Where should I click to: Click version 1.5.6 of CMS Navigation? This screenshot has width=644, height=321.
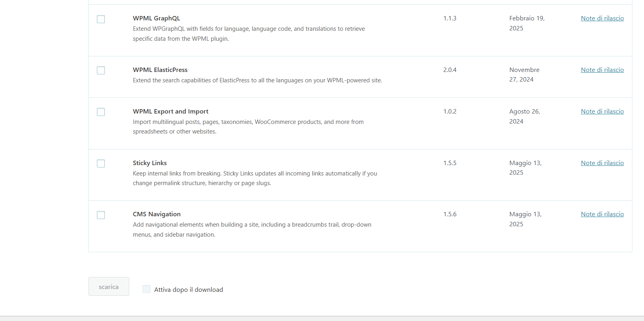[x=450, y=214]
